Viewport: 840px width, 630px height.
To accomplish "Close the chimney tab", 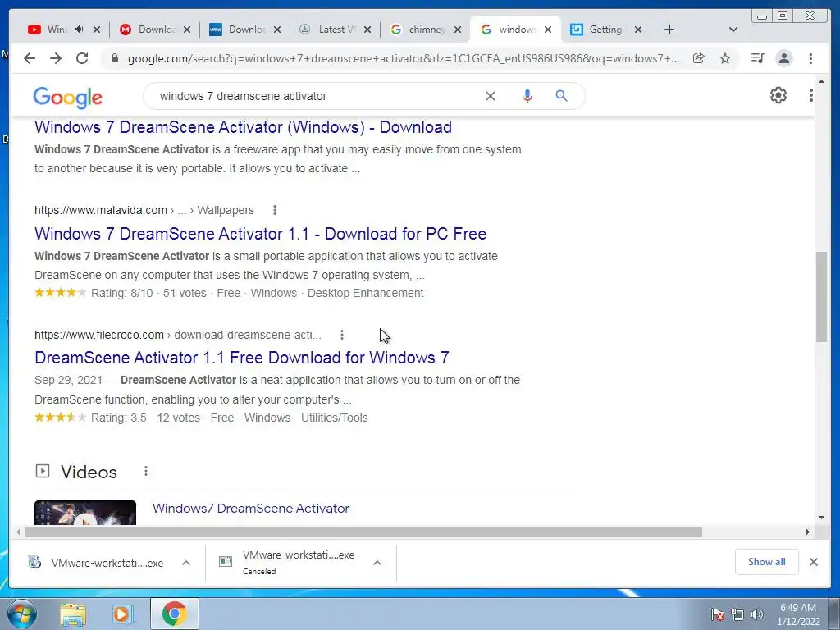I will 458,30.
